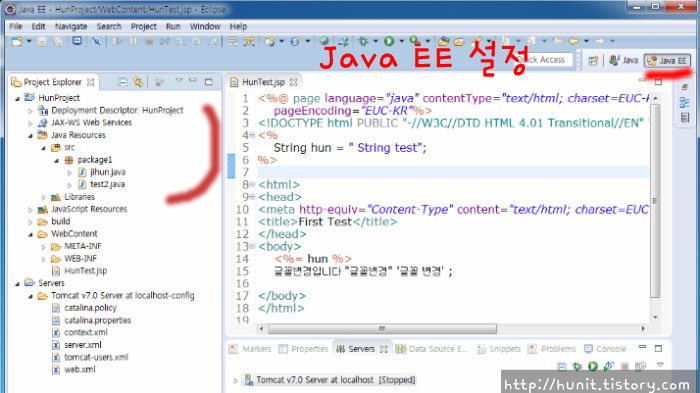The height and width of the screenshot is (393, 700).
Task: Open Project Explorer View Menu triangle
Action: 179,81
